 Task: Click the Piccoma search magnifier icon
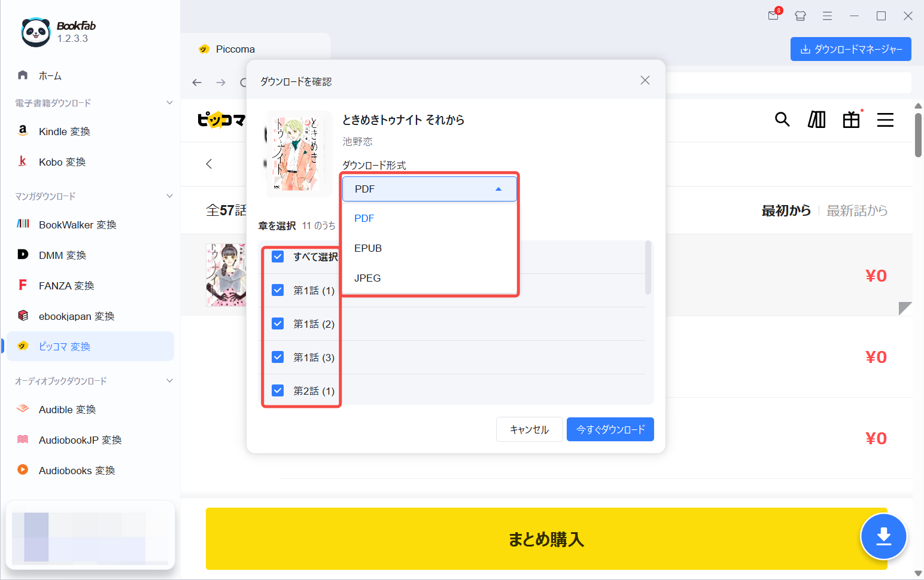[782, 120]
